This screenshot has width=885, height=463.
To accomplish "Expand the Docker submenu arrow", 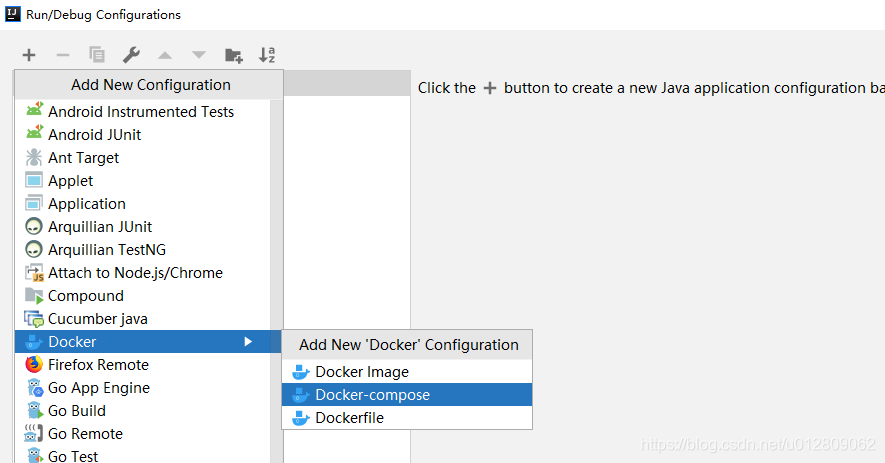I will [x=248, y=342].
